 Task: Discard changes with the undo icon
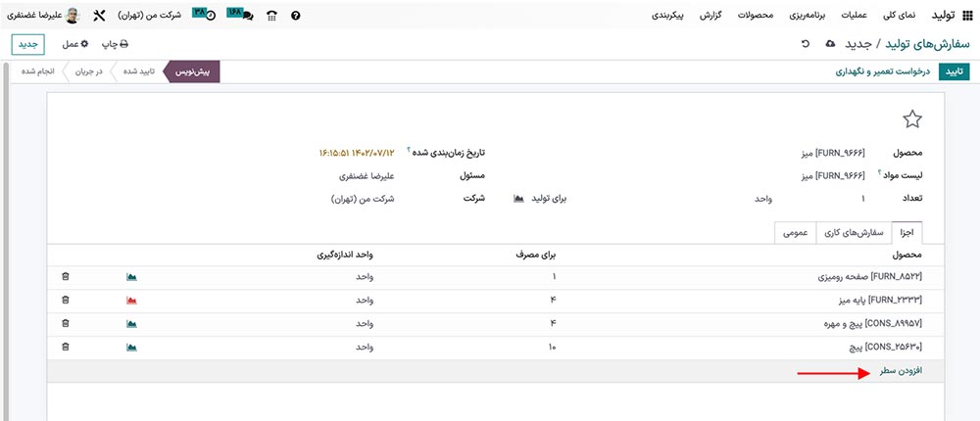pyautogui.click(x=807, y=44)
